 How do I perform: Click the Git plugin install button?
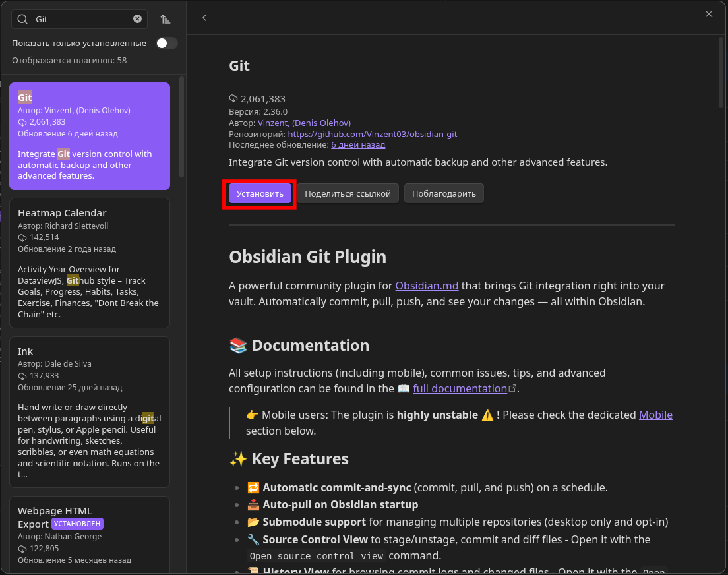pos(260,193)
